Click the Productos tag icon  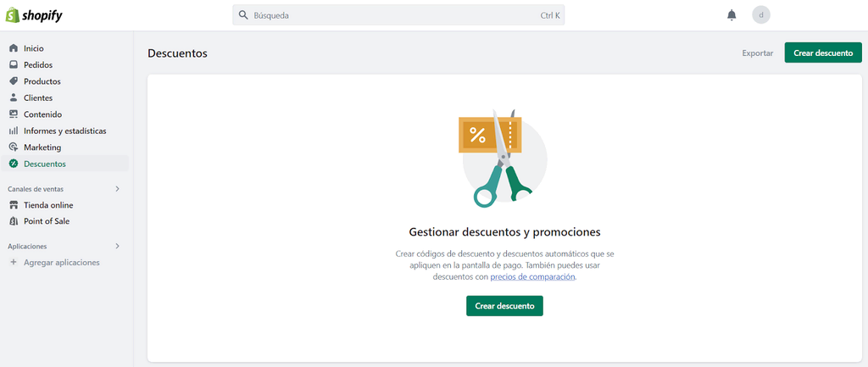14,81
